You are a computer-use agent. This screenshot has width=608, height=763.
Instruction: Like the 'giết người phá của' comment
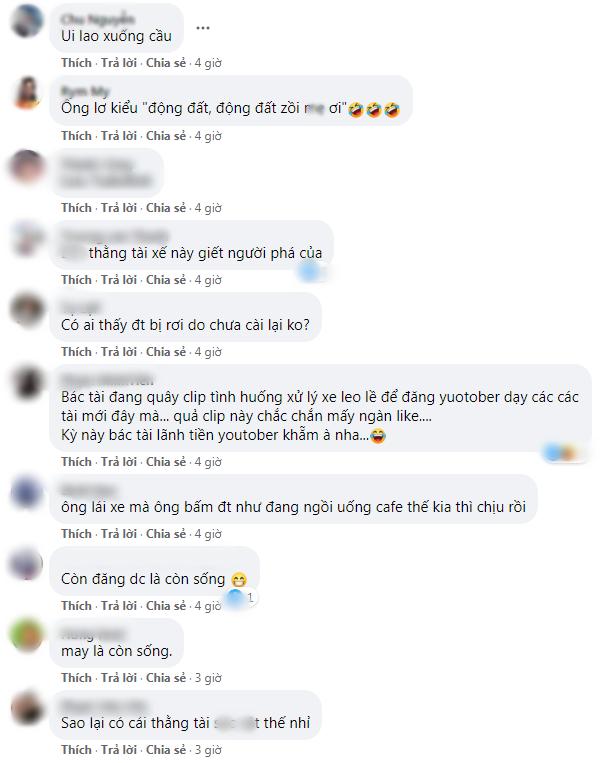pyautogui.click(x=76, y=280)
